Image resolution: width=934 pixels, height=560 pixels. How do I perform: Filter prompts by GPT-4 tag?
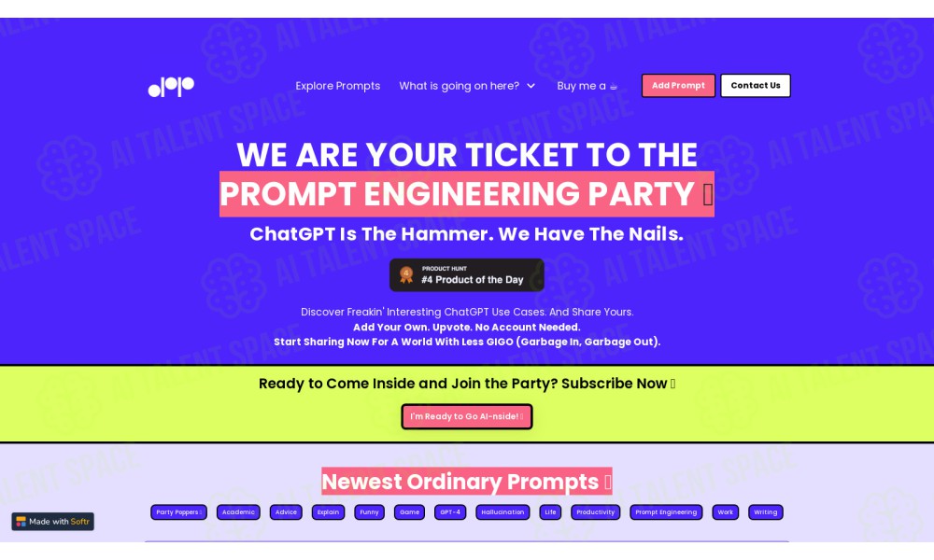coord(450,512)
